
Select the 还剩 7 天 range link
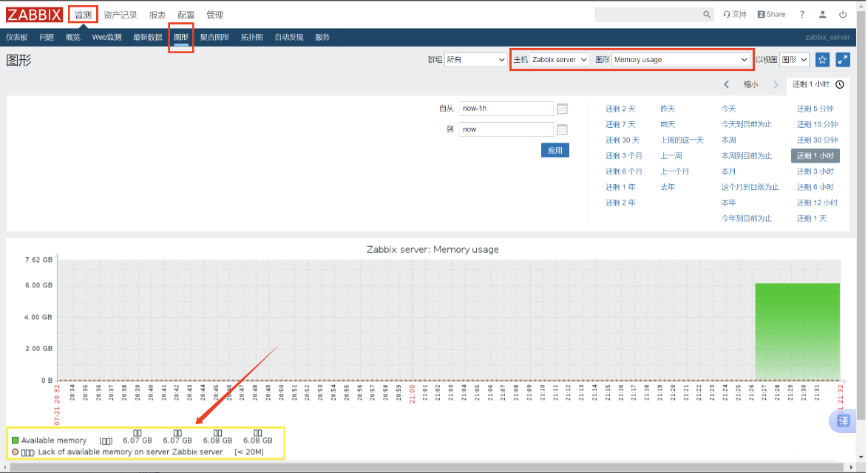pyautogui.click(x=620, y=124)
